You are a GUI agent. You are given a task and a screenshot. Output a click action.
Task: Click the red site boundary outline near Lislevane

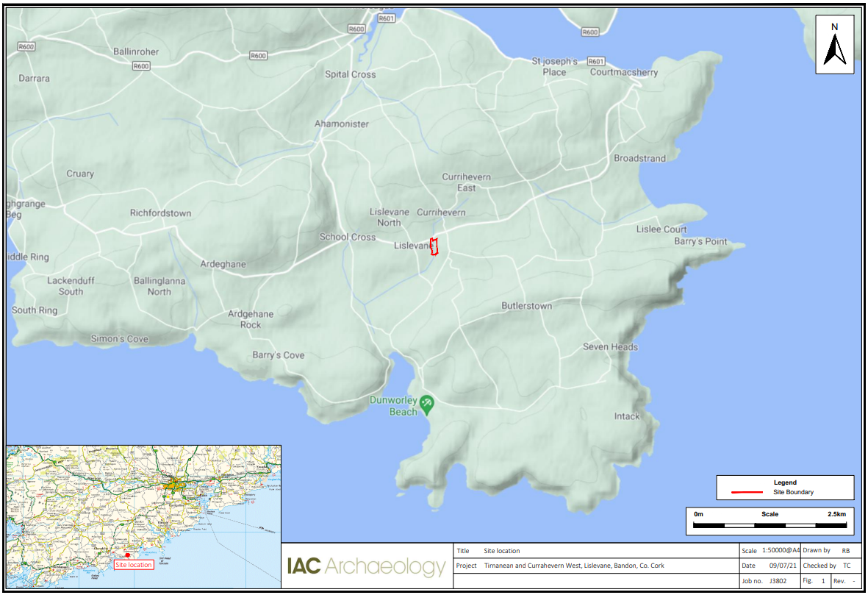click(434, 246)
